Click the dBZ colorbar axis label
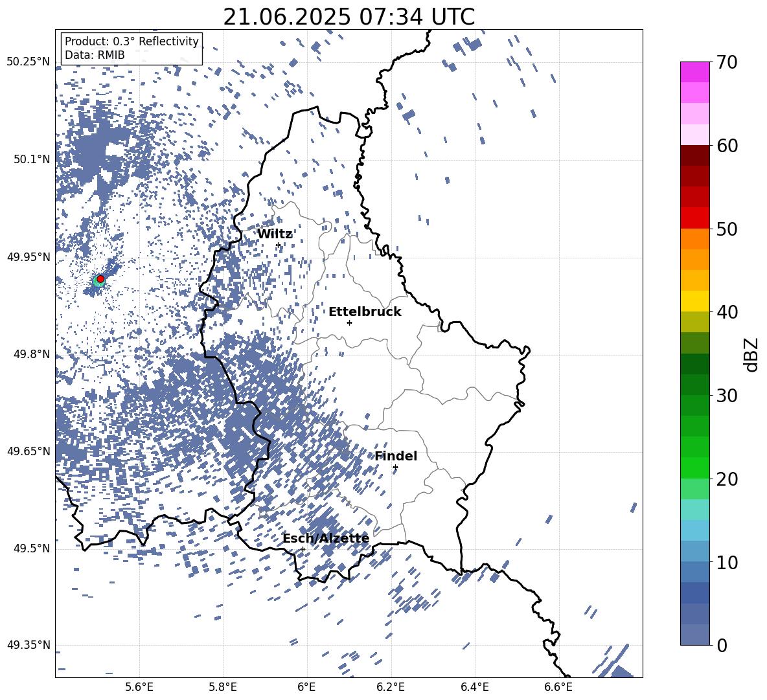767x700 pixels. 751,354
